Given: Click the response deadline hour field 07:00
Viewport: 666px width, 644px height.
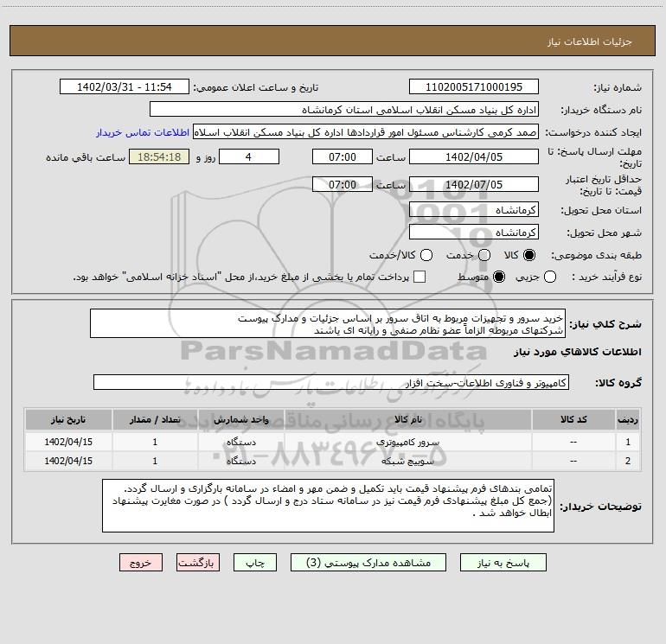Looking at the screenshot, I should (x=343, y=157).
